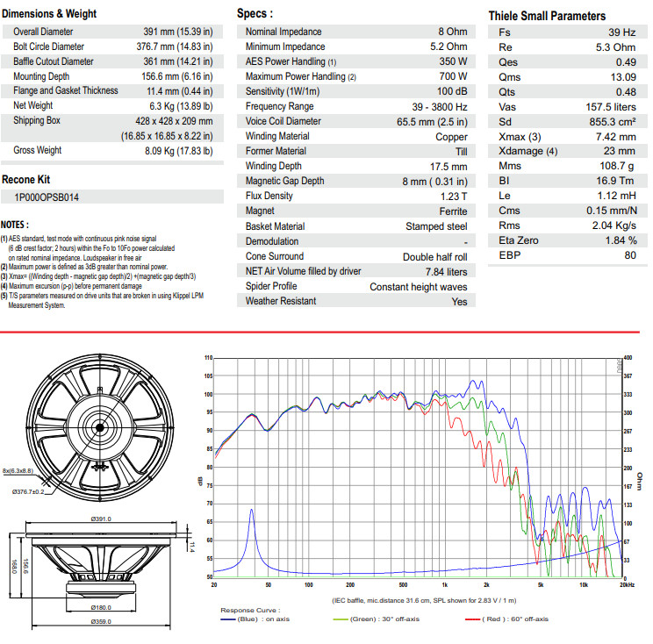653x644 pixels.
Task: Click the green '30° off-axis' legend line
Action: pos(341,619)
